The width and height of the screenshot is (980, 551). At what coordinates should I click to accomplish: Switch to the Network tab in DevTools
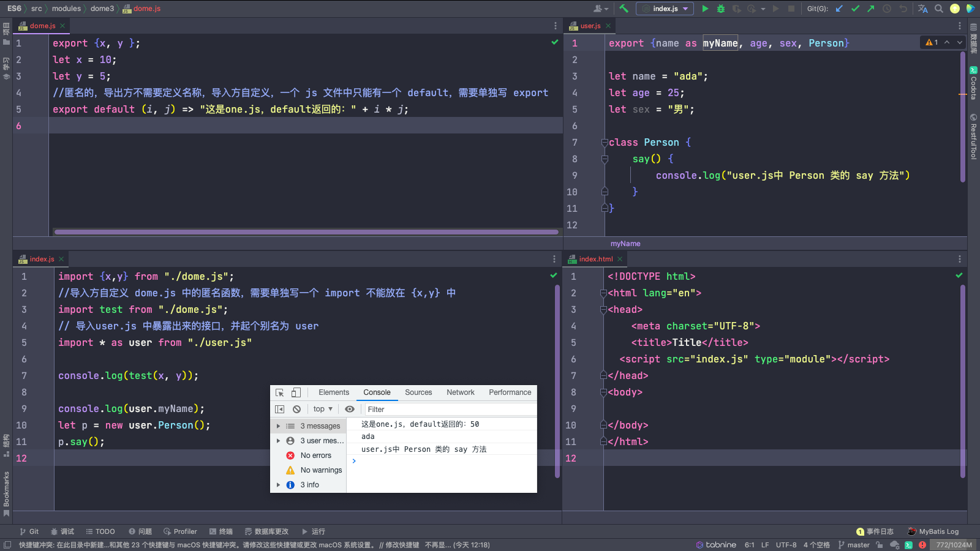pyautogui.click(x=460, y=392)
